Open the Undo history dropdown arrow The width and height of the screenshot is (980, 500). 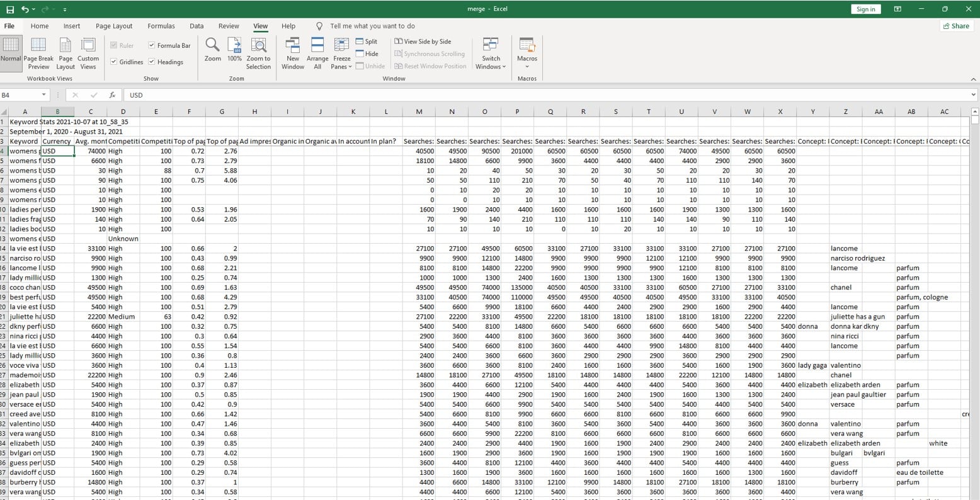click(x=33, y=9)
